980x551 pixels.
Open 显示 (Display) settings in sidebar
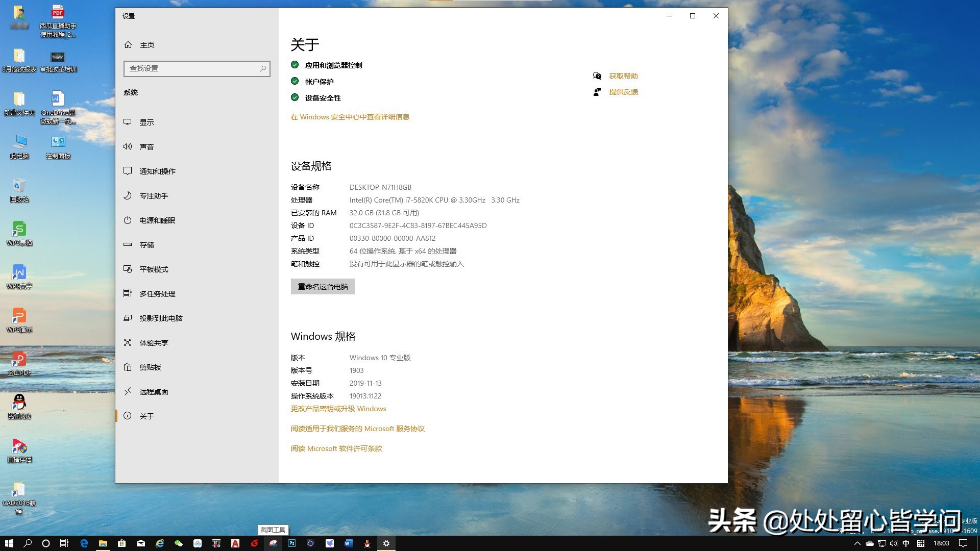point(147,122)
